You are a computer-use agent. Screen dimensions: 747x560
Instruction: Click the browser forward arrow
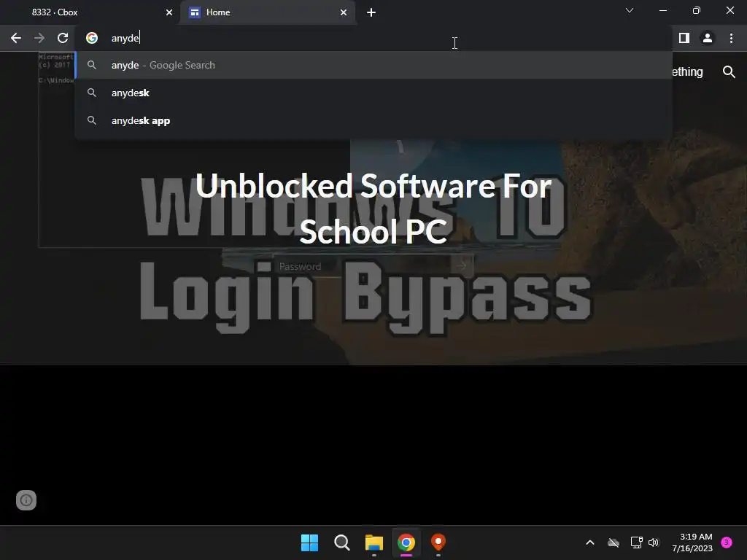[39, 38]
